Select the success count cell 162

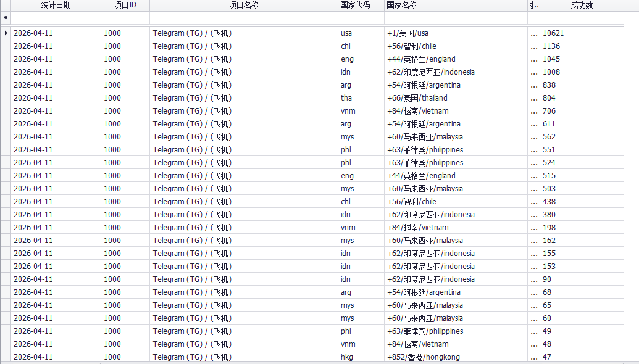(x=582, y=240)
